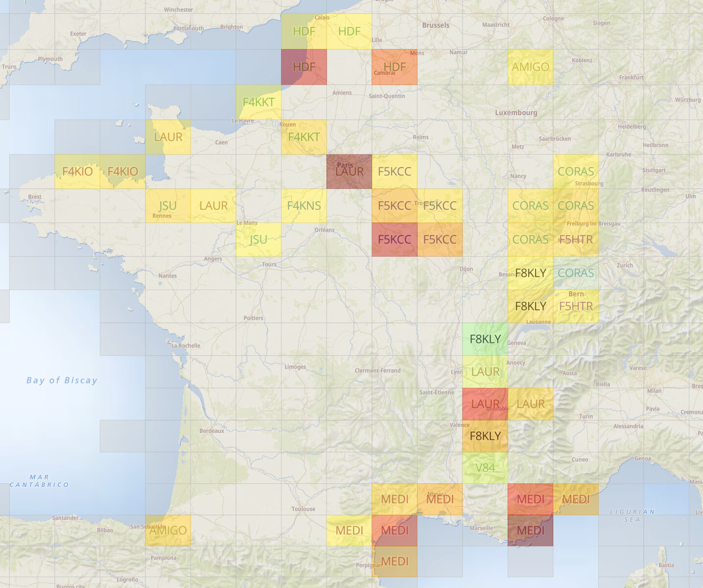Screen dimensions: 703x588
Task: Click the Luxembourg map label
Action: (x=516, y=113)
